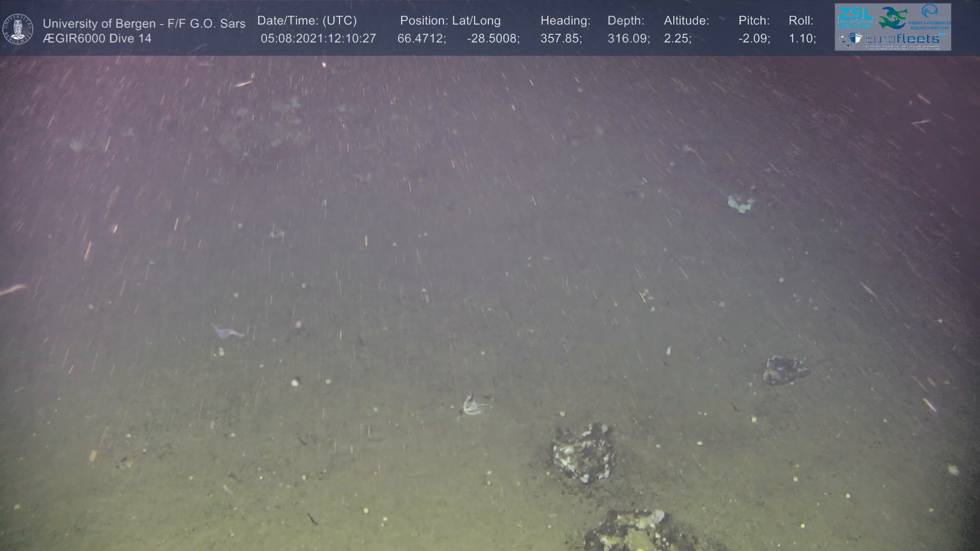Screen dimensions: 980x551
Task: Click the Heading value 357.85
Action: [561, 39]
